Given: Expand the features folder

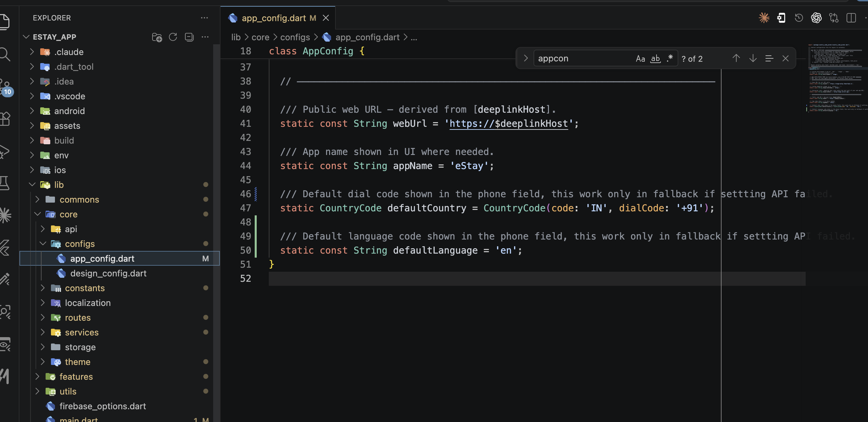Looking at the screenshot, I should click(x=37, y=376).
